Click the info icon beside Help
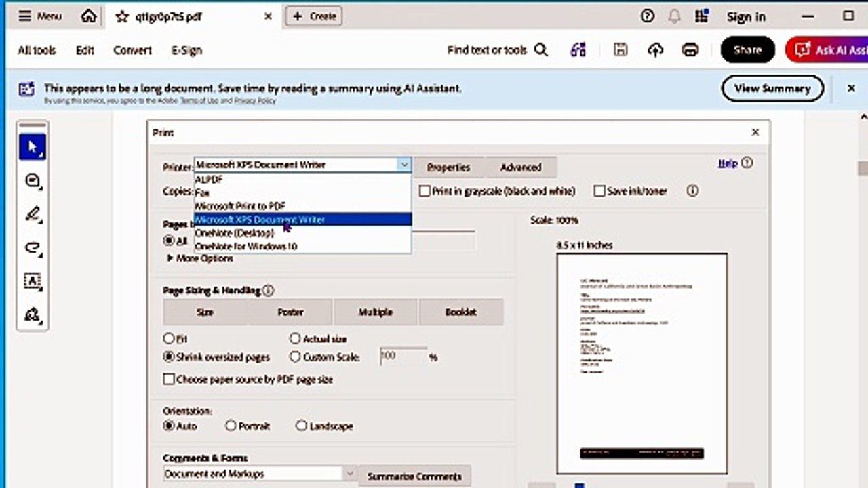 pyautogui.click(x=747, y=163)
